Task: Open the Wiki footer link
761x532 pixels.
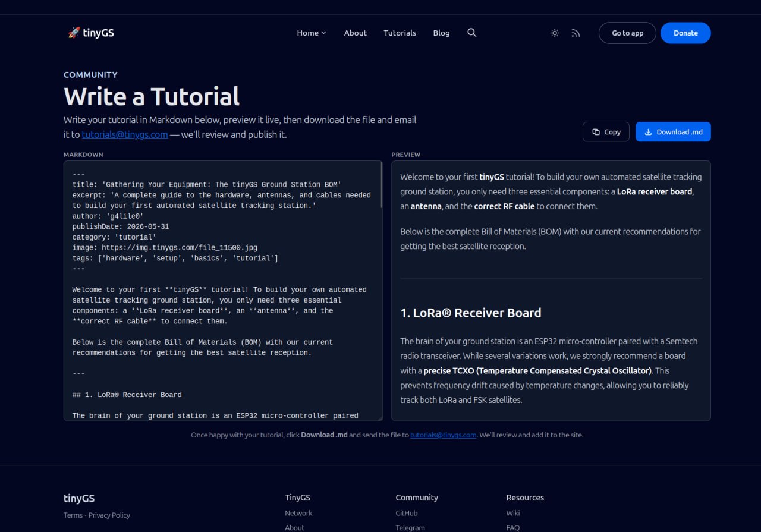Action: 513,513
